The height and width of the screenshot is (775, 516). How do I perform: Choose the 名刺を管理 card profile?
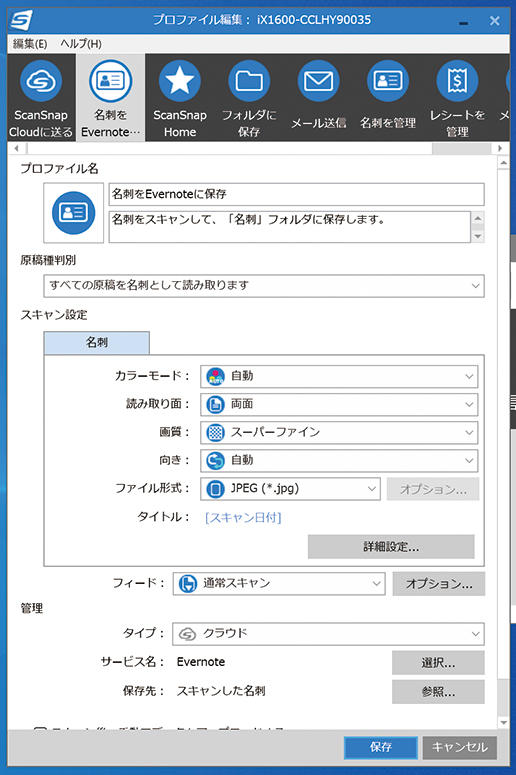point(387,98)
